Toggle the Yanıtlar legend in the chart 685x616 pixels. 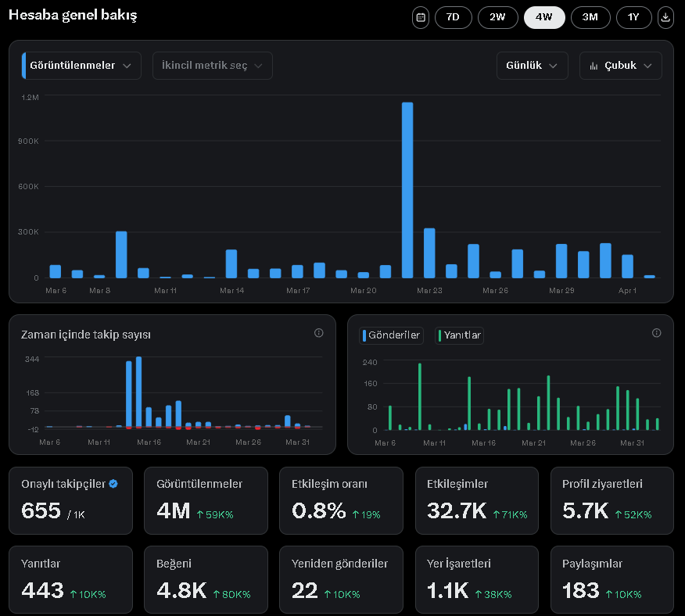pos(460,335)
